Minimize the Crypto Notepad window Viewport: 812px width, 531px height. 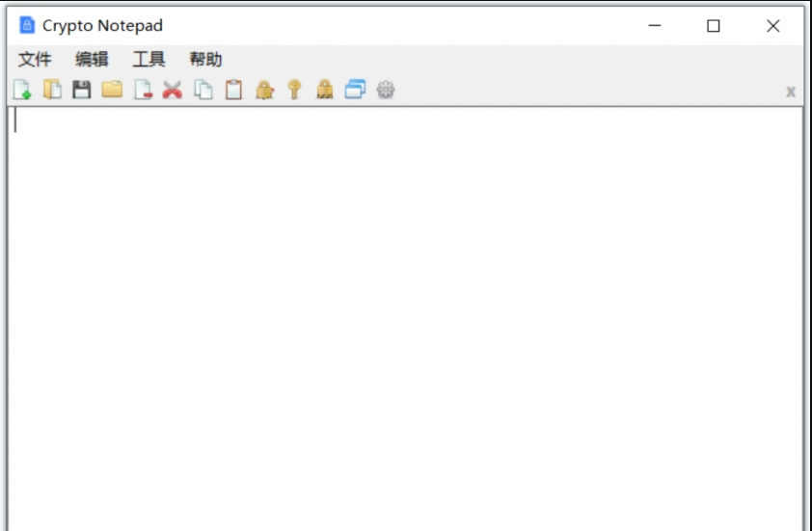point(655,25)
